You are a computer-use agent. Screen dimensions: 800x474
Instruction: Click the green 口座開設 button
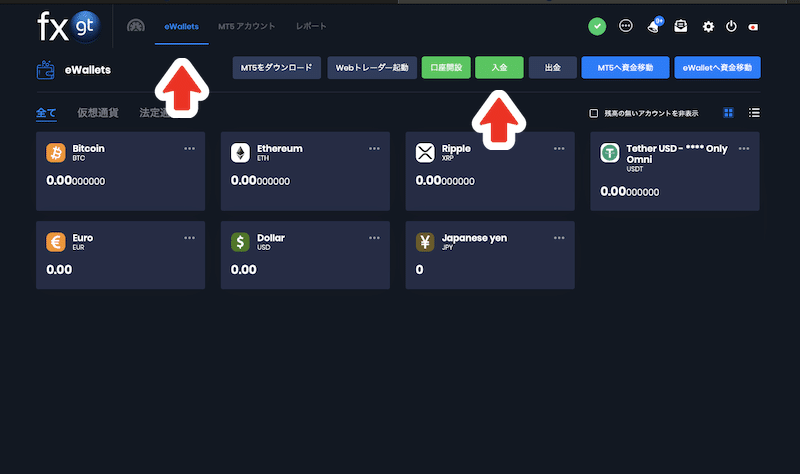click(446, 67)
